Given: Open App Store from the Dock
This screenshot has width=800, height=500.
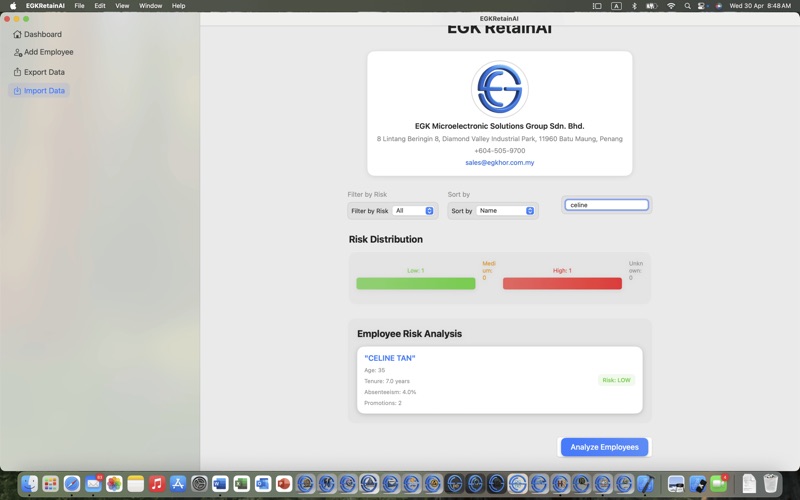Looking at the screenshot, I should click(178, 483).
